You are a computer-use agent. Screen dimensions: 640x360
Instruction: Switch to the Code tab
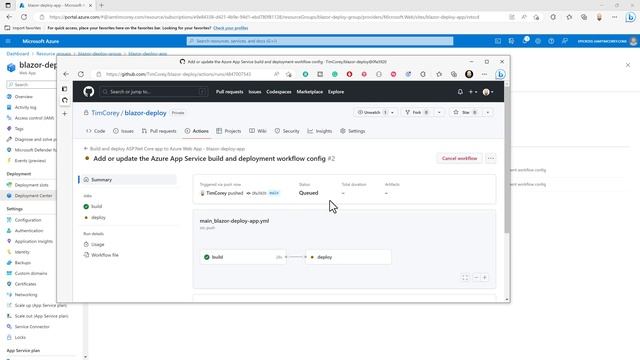pyautogui.click(x=96, y=131)
